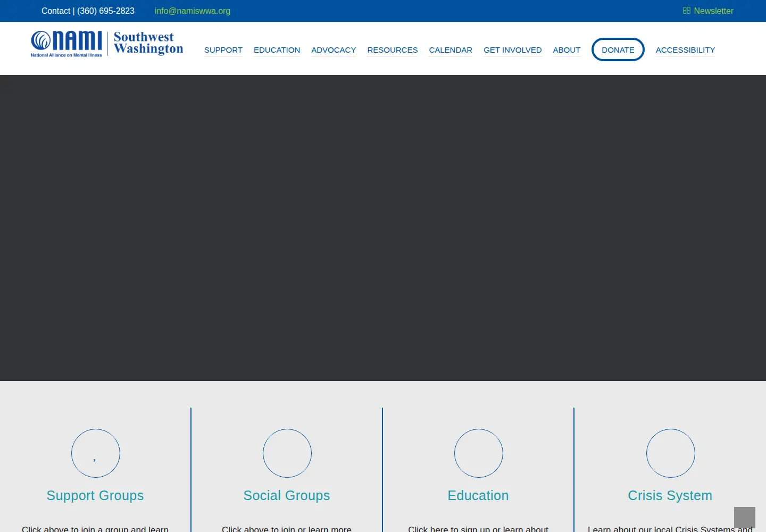Open the NAMI Southwest Washington logo

pyautogui.click(x=107, y=44)
